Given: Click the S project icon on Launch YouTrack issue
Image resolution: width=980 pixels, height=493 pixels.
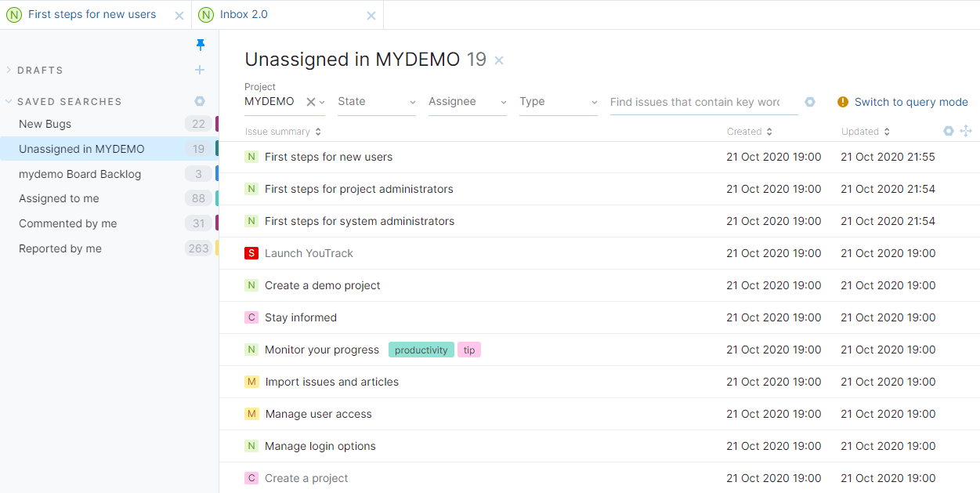Looking at the screenshot, I should [251, 253].
